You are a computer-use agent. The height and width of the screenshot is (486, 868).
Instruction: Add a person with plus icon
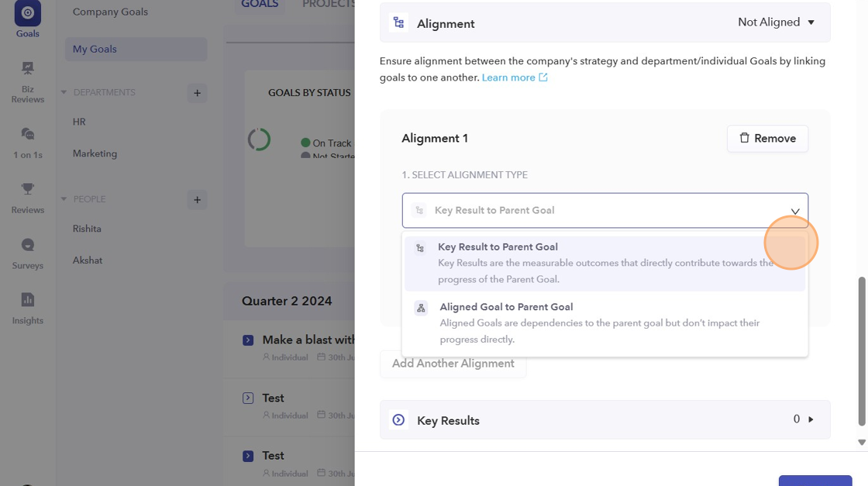click(197, 200)
